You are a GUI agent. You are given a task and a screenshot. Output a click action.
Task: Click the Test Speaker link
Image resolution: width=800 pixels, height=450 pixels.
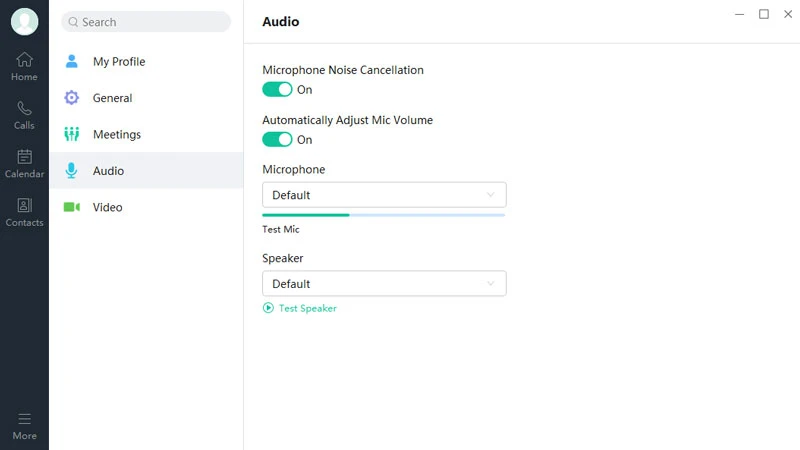pos(307,308)
